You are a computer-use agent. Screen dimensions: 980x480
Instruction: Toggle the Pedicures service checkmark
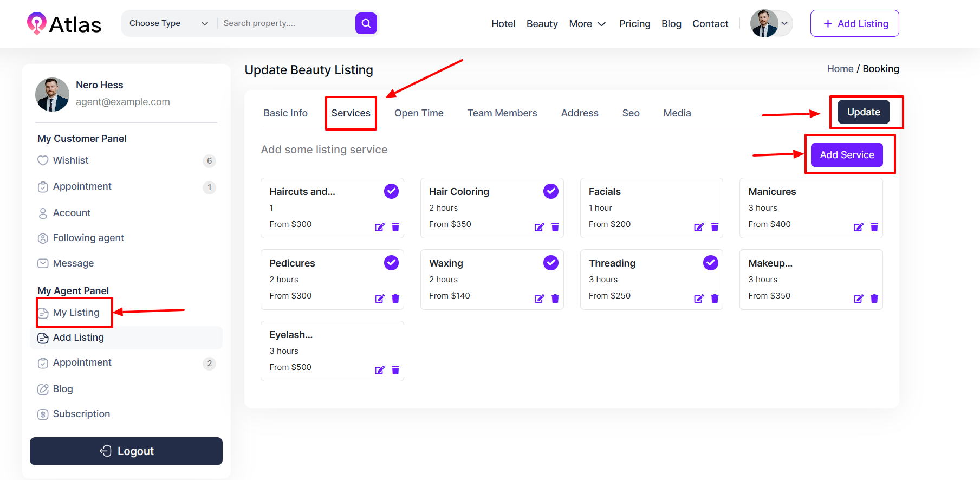click(x=391, y=263)
